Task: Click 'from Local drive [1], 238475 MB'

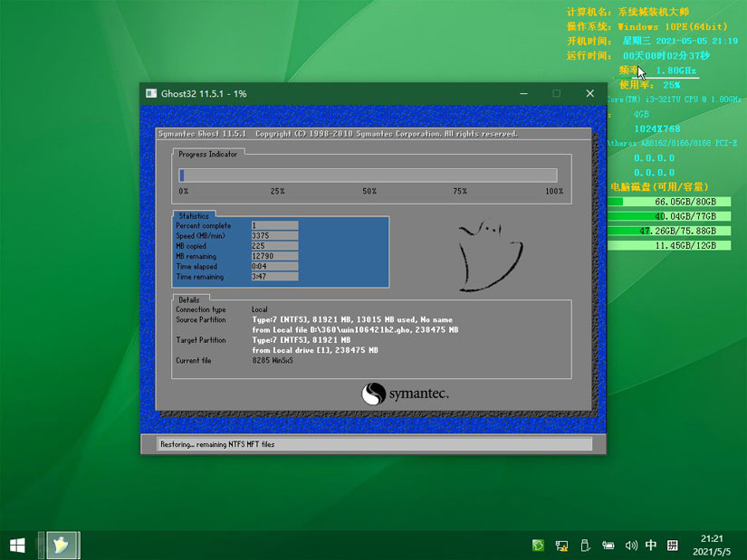Action: coord(315,350)
